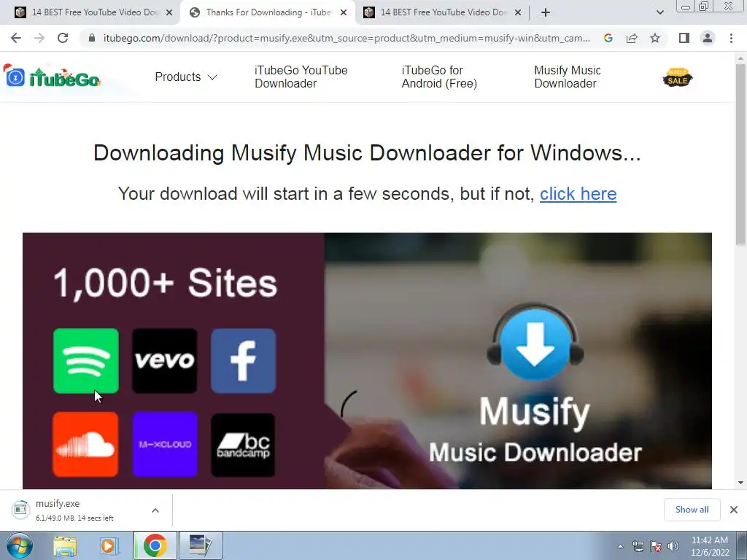This screenshot has height=560, width=747.
Task: Switch to the third 14 BEST Free YouTube tab
Action: [443, 12]
